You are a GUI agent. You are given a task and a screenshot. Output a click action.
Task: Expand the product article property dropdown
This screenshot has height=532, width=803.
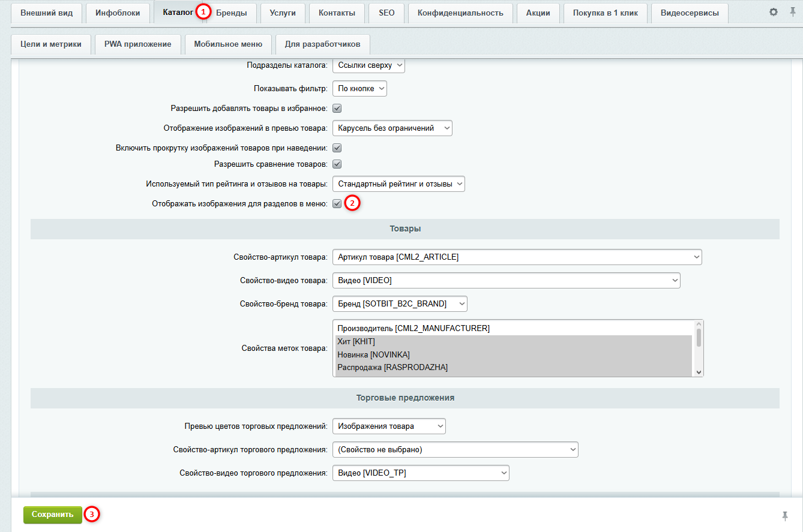517,257
